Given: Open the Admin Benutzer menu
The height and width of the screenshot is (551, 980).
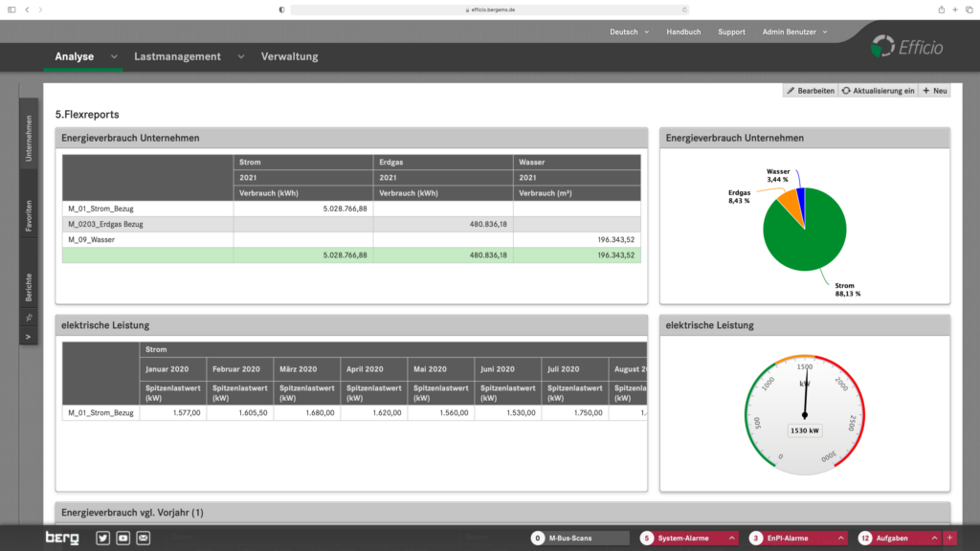Looking at the screenshot, I should 794,32.
